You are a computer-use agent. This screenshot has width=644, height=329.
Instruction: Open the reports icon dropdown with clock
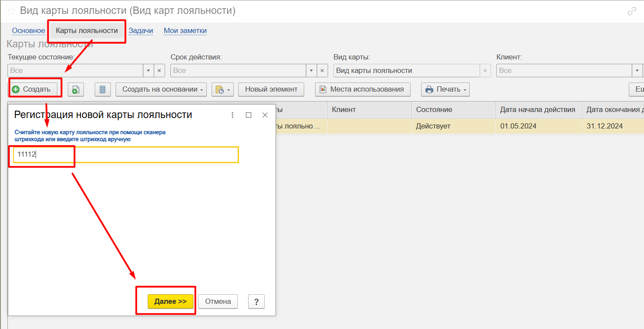point(223,89)
